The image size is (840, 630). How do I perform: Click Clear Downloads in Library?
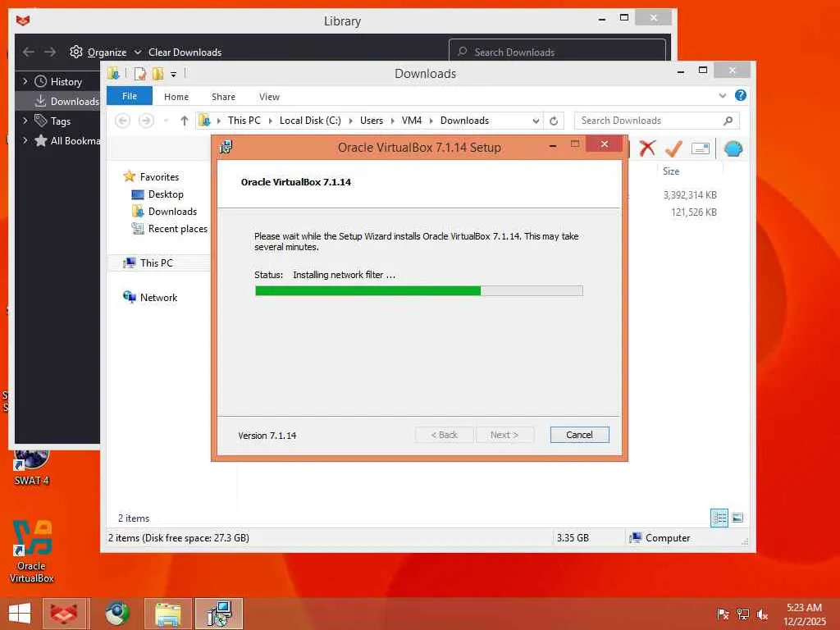185,52
